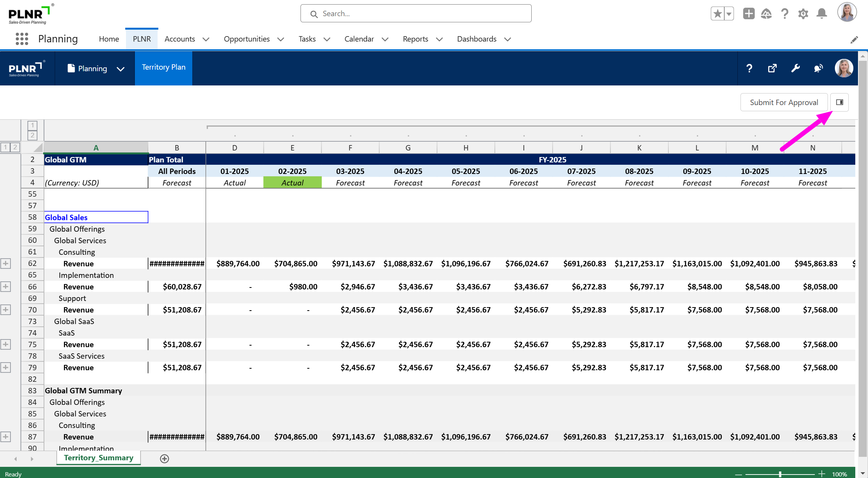Click the pencil edit navigation icon

point(854,40)
